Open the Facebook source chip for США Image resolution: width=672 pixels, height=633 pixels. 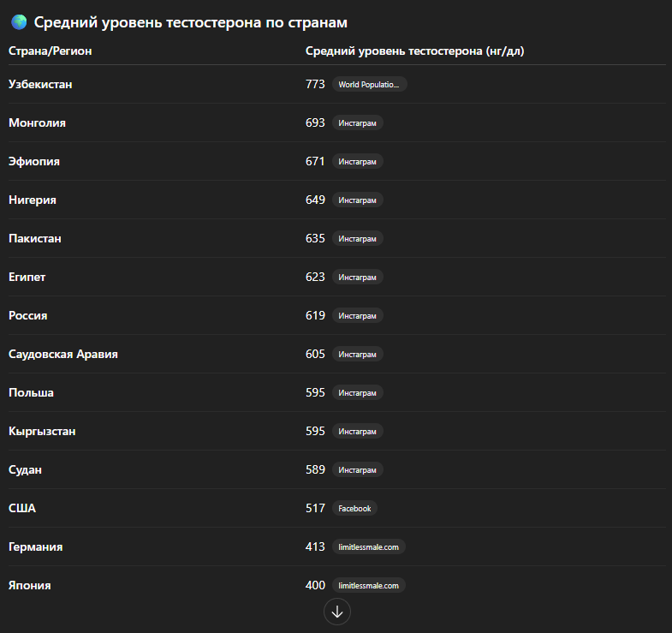[354, 509]
